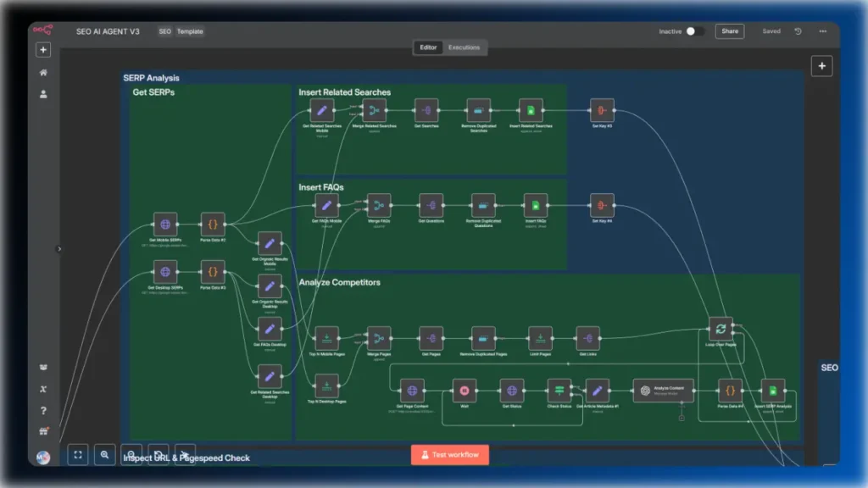868x488 pixels.
Task: Select the Wait node
Action: pos(464,391)
